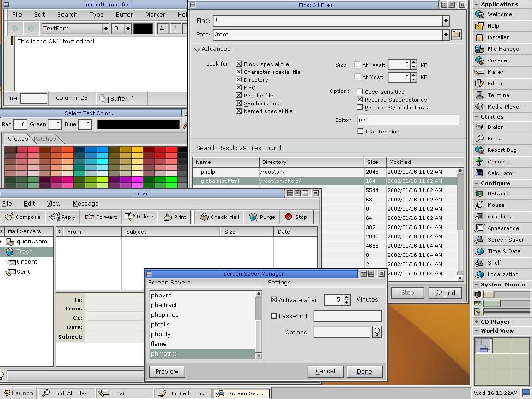Collapse the Advanced search options section
532x399 pixels.
[x=197, y=49]
